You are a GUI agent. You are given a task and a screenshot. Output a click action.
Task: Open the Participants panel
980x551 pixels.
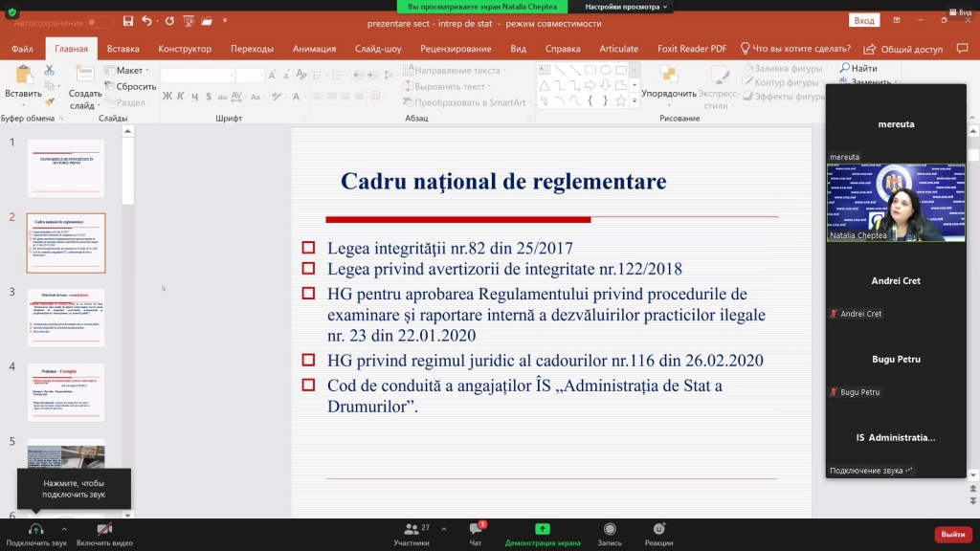411,529
